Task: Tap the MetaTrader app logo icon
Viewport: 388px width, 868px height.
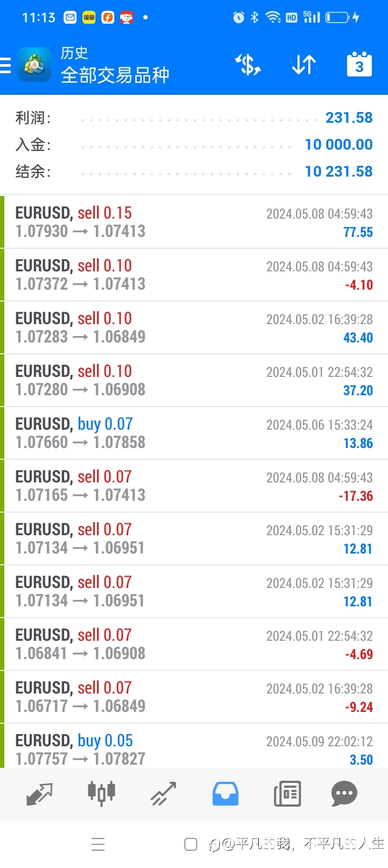Action: [x=34, y=65]
